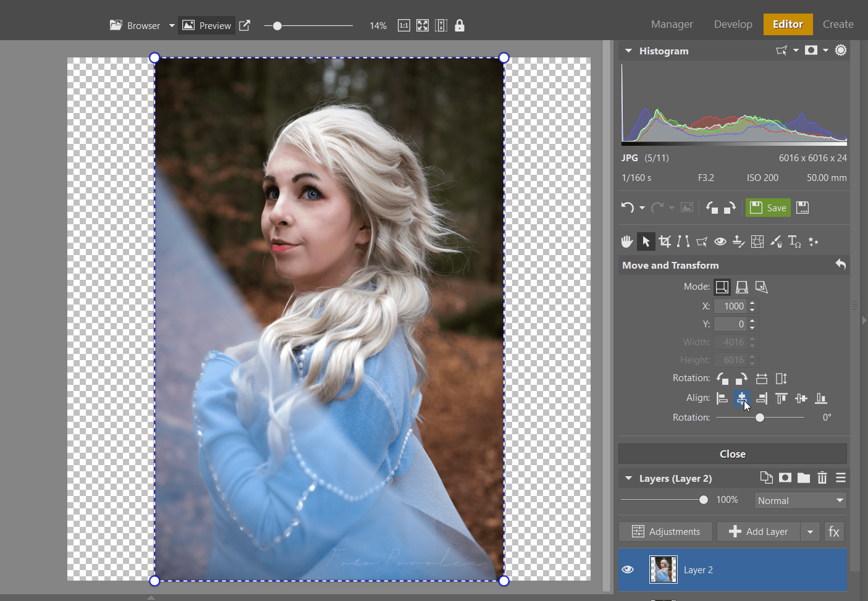Open the Browser dropdown arrow
The image size is (868, 601).
tap(172, 25)
